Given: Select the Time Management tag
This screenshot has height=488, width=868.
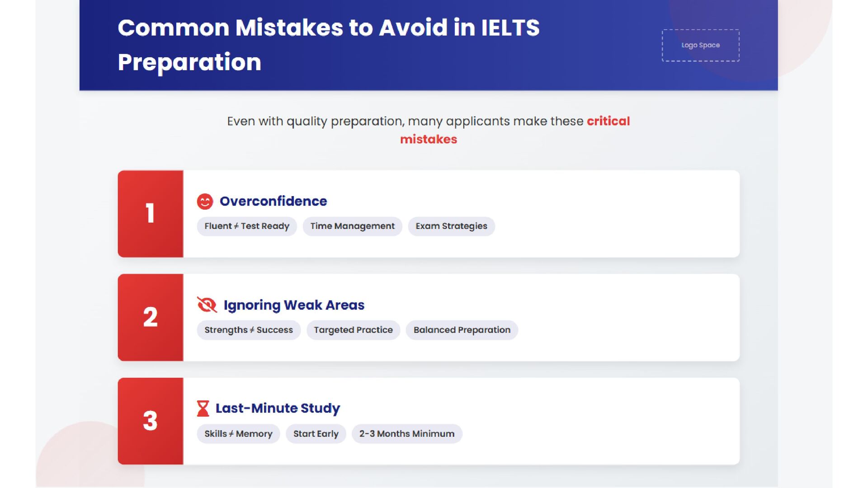Looking at the screenshot, I should pyautogui.click(x=352, y=226).
